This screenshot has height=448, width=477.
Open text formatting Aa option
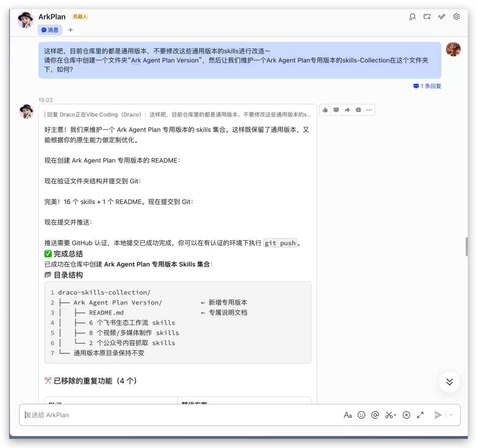point(348,415)
